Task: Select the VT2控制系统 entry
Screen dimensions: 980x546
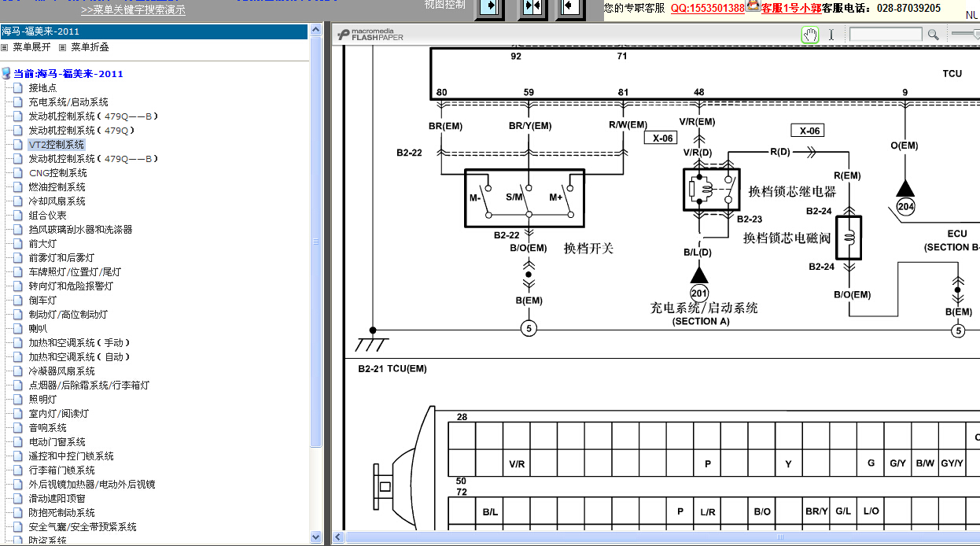Action: coord(56,145)
